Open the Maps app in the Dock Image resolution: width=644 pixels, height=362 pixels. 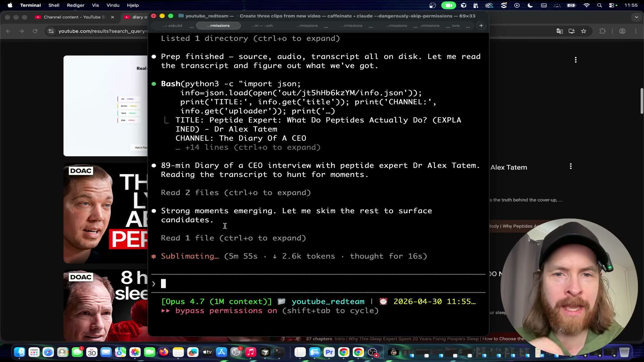[120, 352]
